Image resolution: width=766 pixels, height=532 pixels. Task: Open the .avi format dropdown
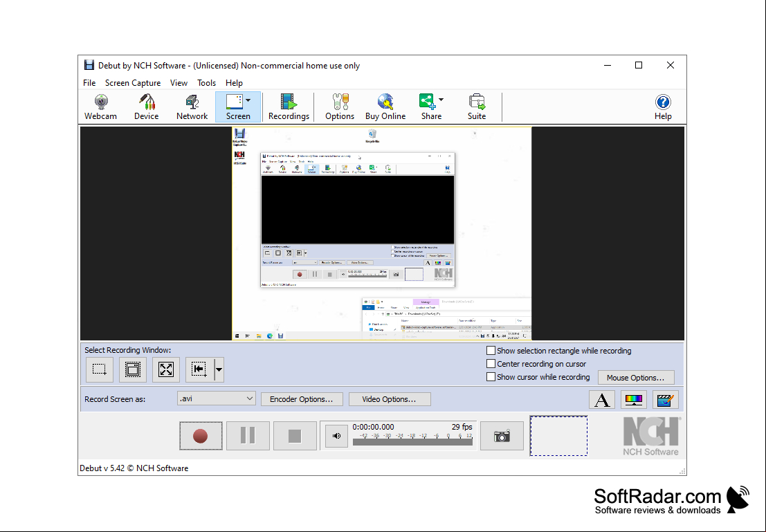click(216, 398)
